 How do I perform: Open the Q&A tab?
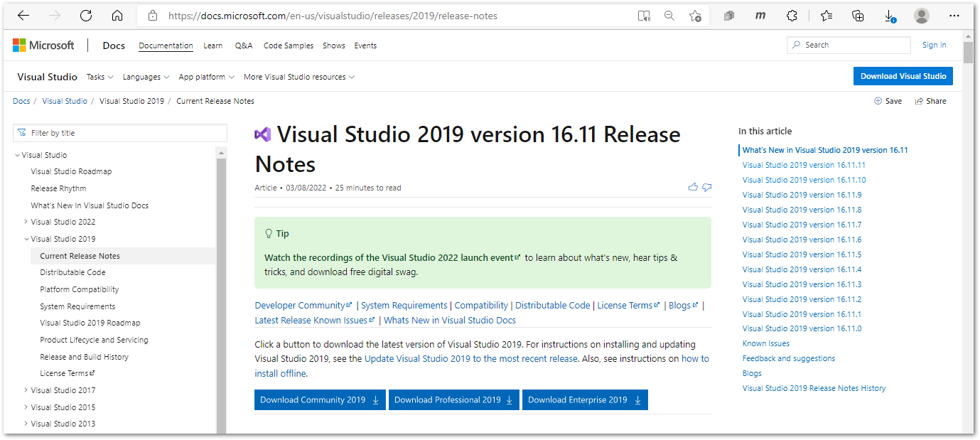243,45
